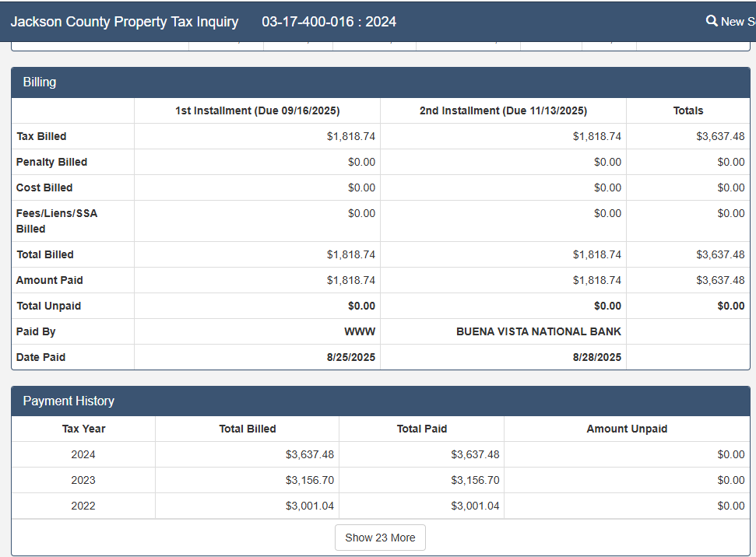Select the 1st Installment column header
The height and width of the screenshot is (557, 756).
click(257, 110)
